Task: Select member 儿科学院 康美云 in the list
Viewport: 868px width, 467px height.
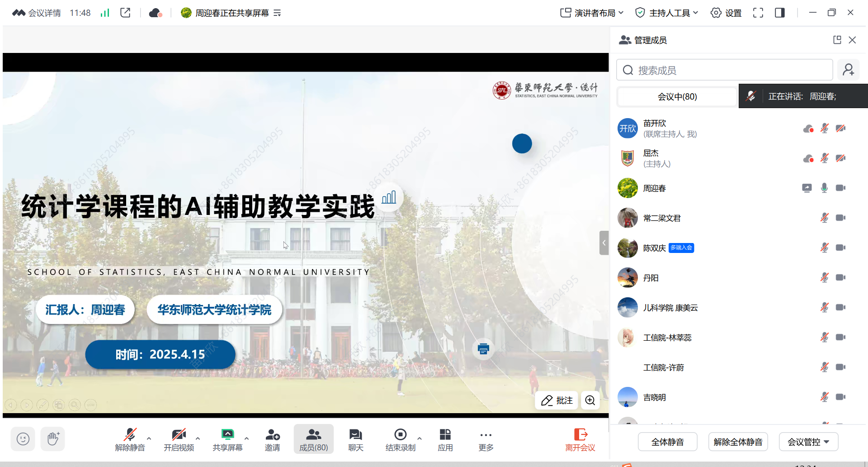Action: 738,308
